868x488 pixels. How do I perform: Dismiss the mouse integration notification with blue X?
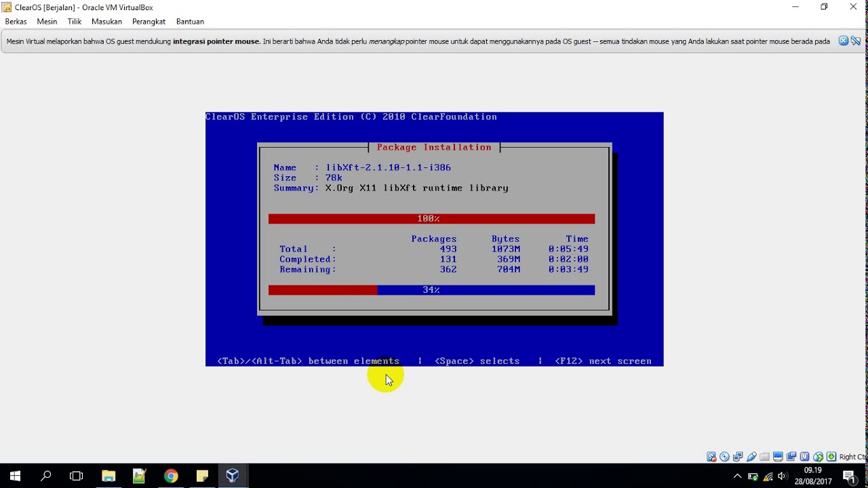844,41
